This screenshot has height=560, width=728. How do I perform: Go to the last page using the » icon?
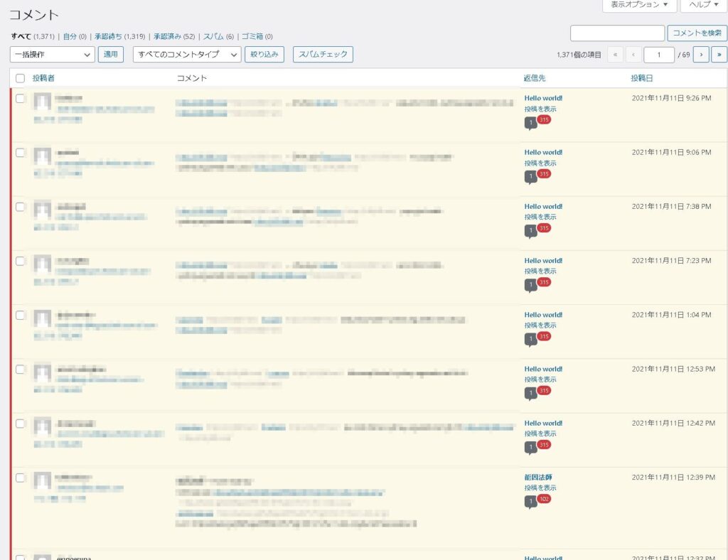click(x=719, y=54)
